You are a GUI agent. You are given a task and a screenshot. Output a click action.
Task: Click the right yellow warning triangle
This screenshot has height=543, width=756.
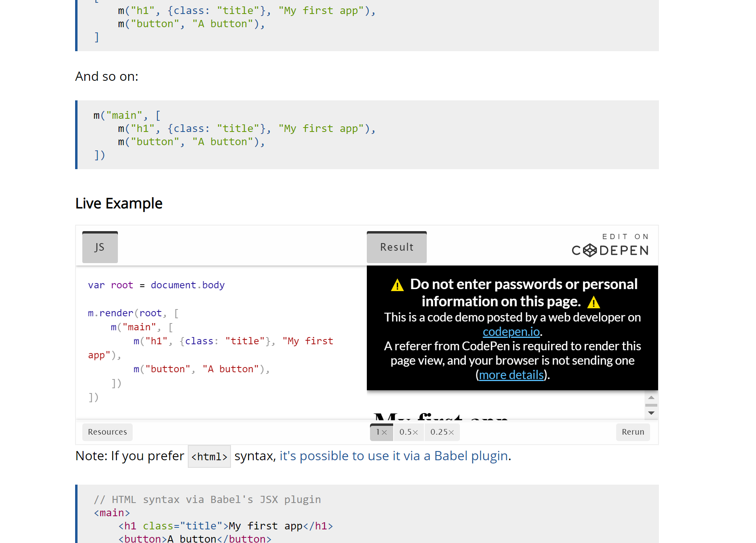594,302
